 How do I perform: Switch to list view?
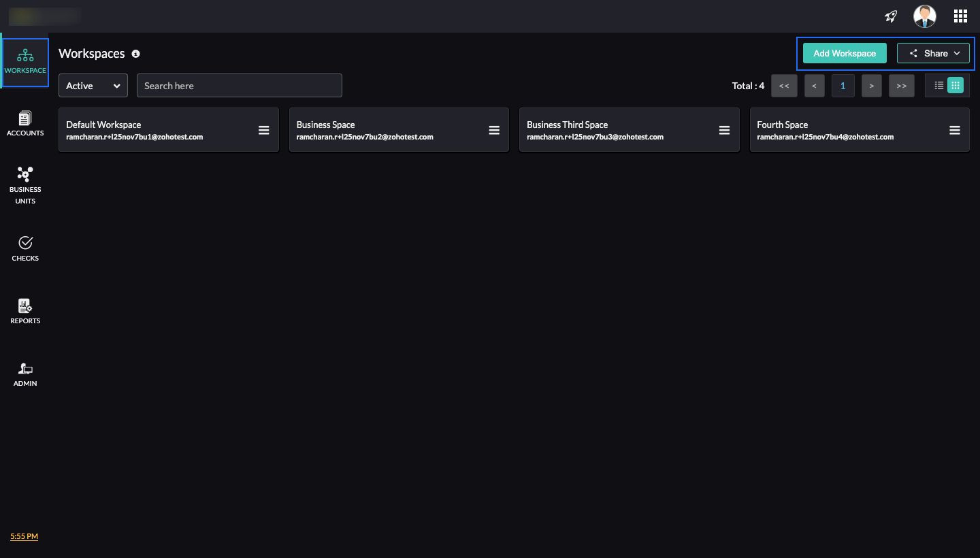[x=938, y=85]
